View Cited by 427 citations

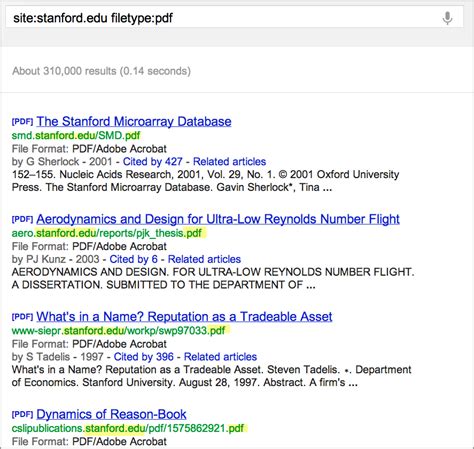coord(153,162)
